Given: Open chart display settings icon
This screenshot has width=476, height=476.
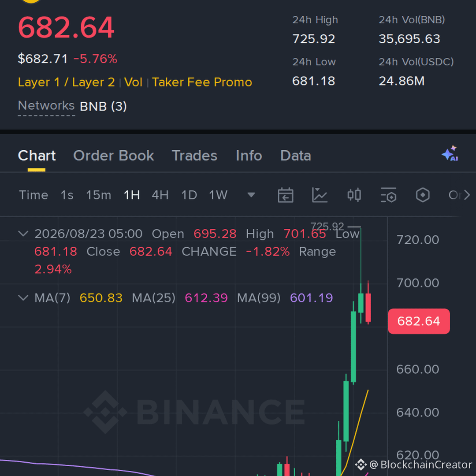Looking at the screenshot, I should 388,195.
